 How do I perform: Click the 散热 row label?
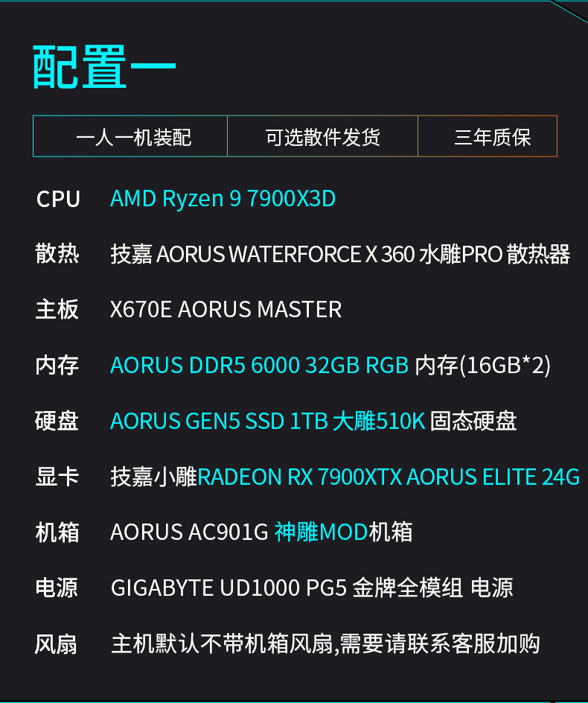click(57, 254)
